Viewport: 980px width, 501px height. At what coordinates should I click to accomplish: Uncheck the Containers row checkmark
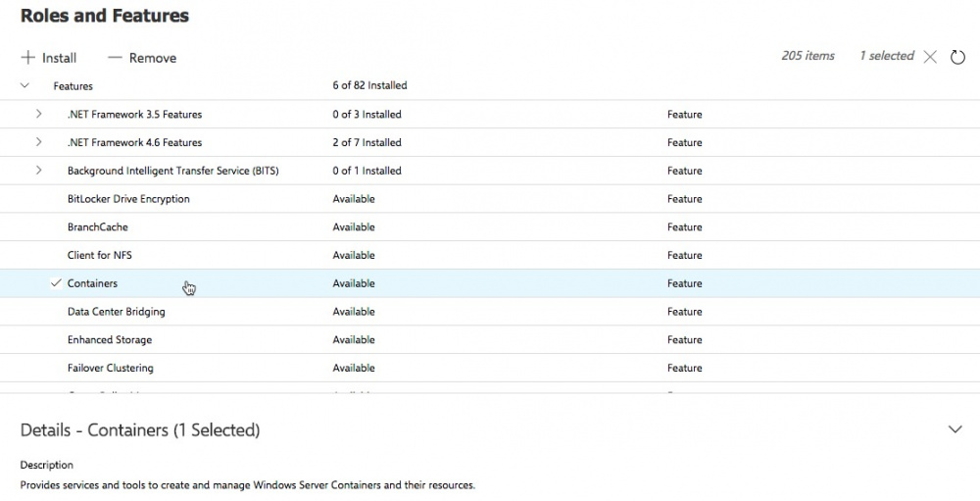pyautogui.click(x=56, y=283)
